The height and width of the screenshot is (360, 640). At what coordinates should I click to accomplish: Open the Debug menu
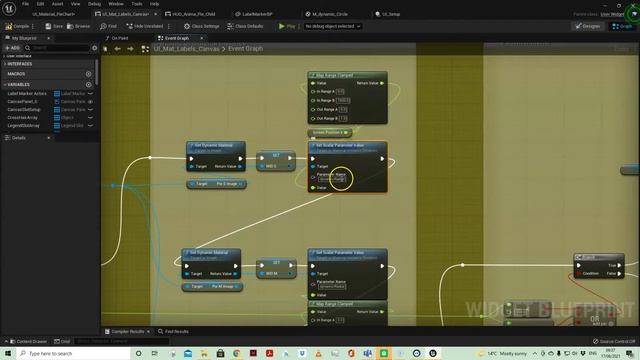(x=94, y=4)
